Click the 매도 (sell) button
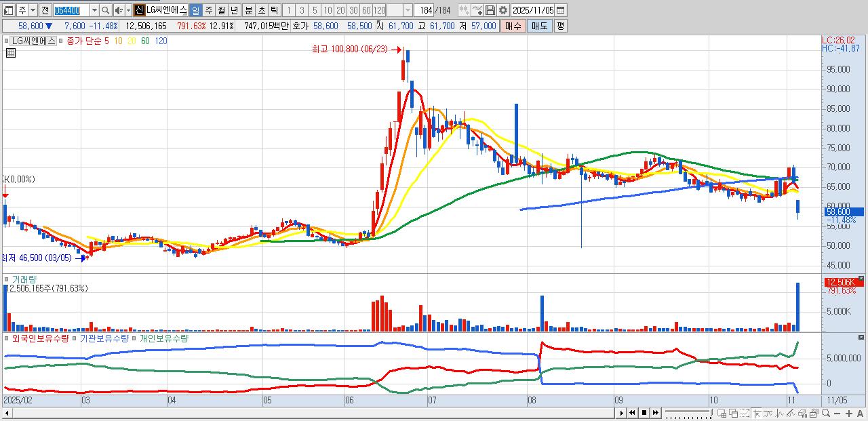Image resolution: width=868 pixels, height=421 pixels. point(539,26)
